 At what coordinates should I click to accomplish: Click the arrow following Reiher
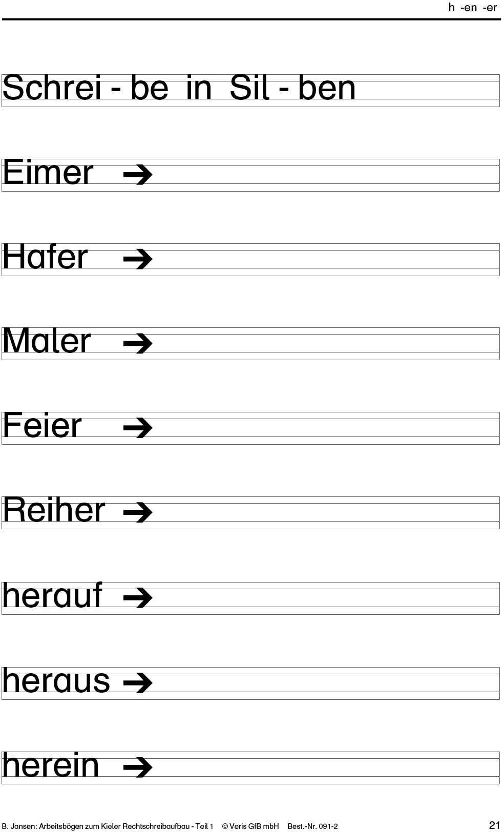(x=138, y=512)
